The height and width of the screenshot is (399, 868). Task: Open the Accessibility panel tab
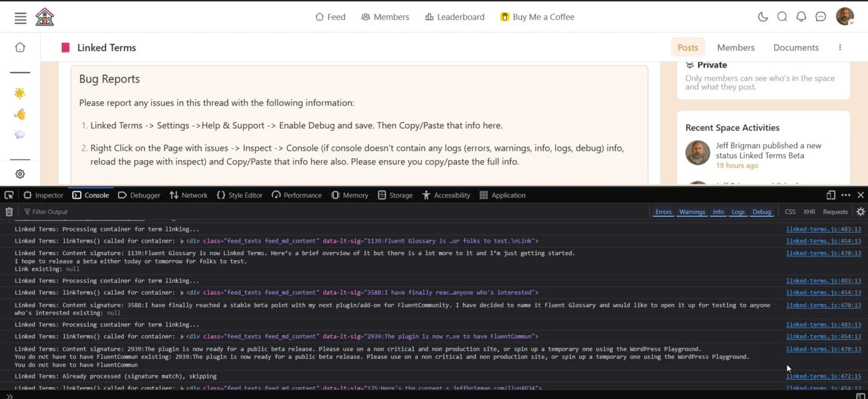[446, 195]
